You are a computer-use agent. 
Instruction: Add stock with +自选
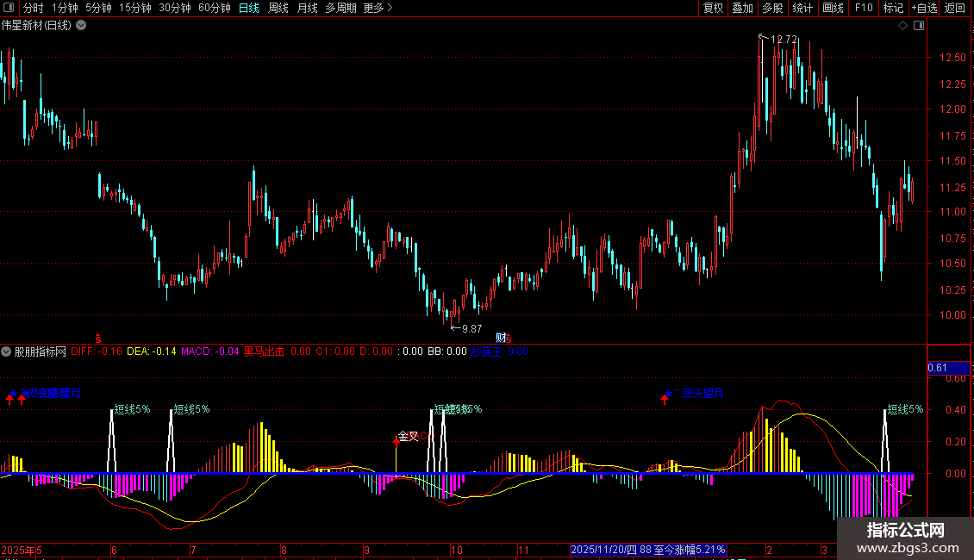924,8
